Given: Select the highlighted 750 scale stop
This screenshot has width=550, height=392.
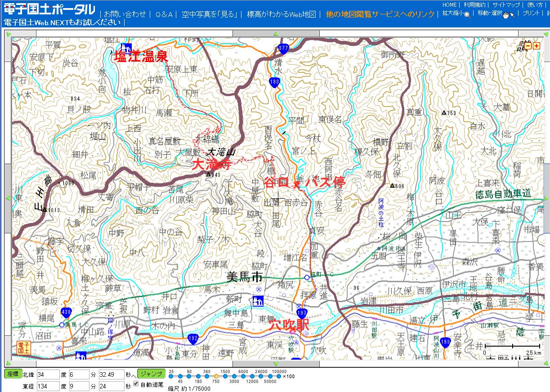Looking at the screenshot, I should (215, 376).
